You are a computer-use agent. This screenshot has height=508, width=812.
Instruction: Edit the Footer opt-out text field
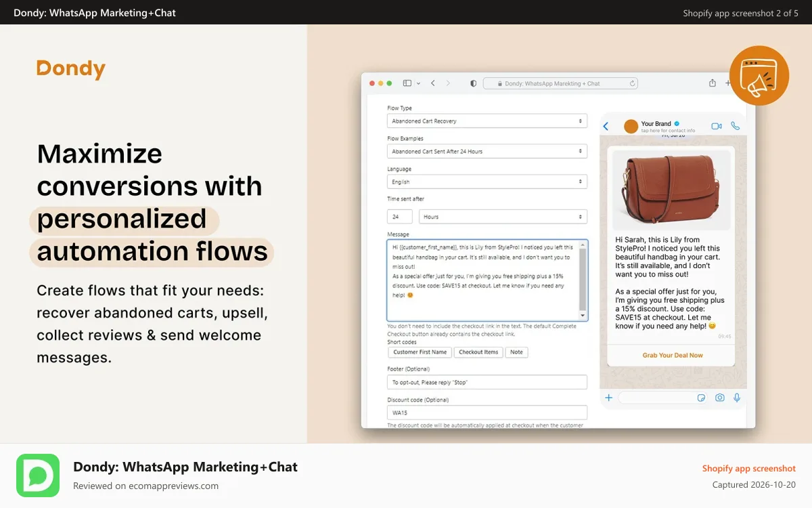[487, 383]
